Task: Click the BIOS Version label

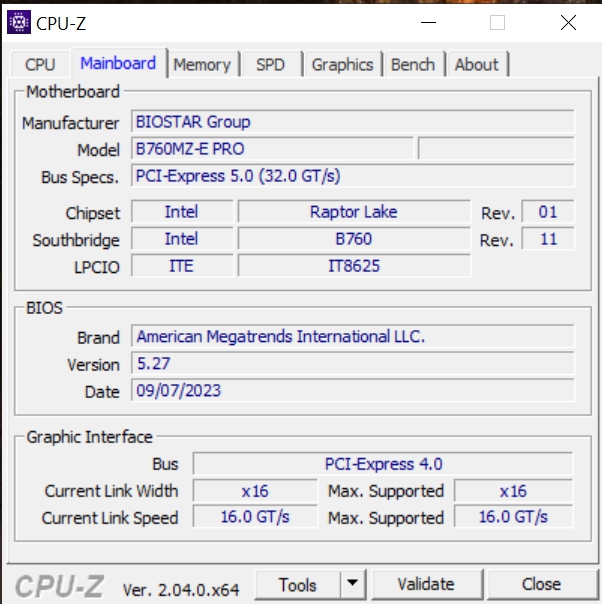Action: pyautogui.click(x=94, y=365)
